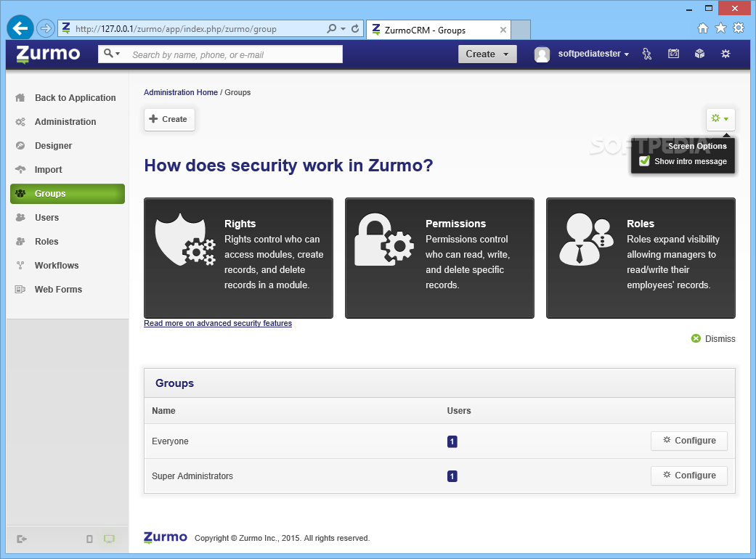Expand the address bar dropdown arrow
The image size is (756, 559).
coord(344,28)
